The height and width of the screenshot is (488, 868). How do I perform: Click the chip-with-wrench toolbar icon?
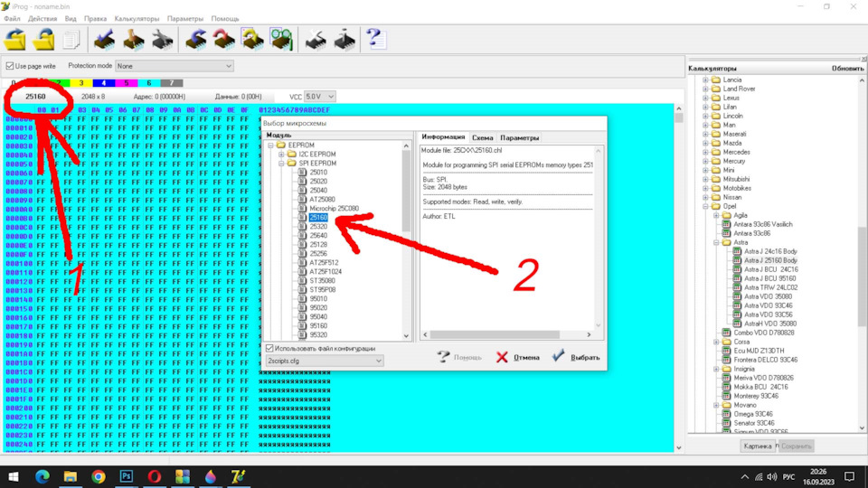click(x=162, y=40)
